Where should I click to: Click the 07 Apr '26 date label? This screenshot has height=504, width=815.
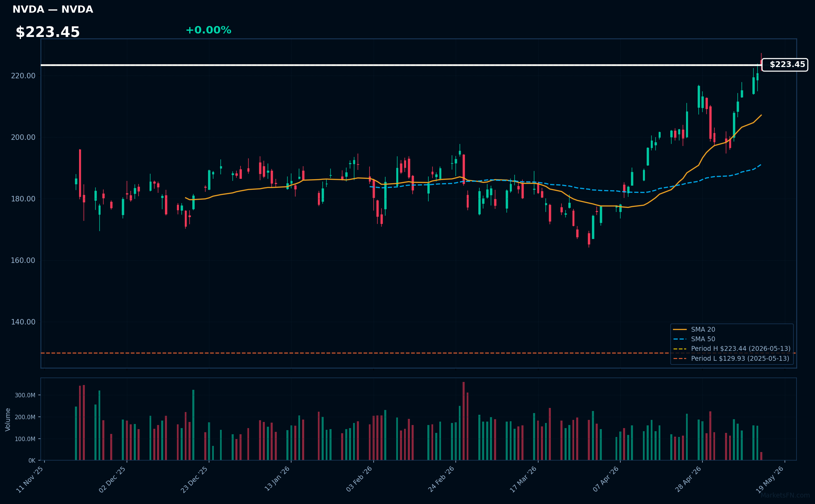pos(606,479)
